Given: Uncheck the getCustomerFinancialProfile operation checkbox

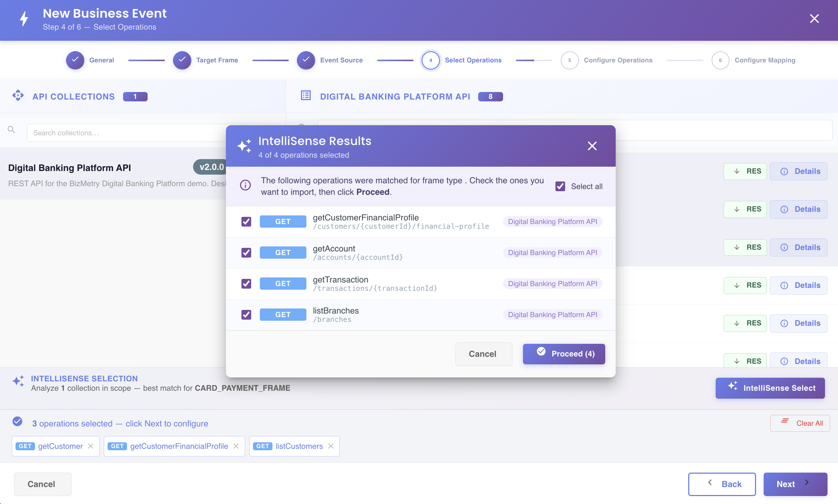Looking at the screenshot, I should [246, 222].
